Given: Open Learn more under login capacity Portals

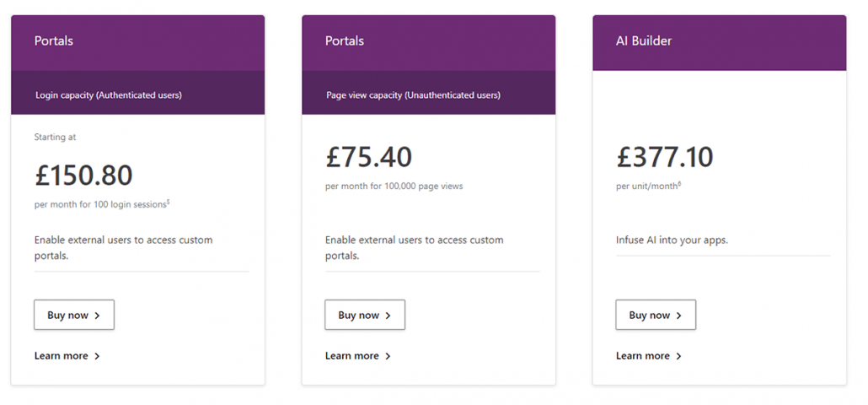Looking at the screenshot, I should click(62, 356).
